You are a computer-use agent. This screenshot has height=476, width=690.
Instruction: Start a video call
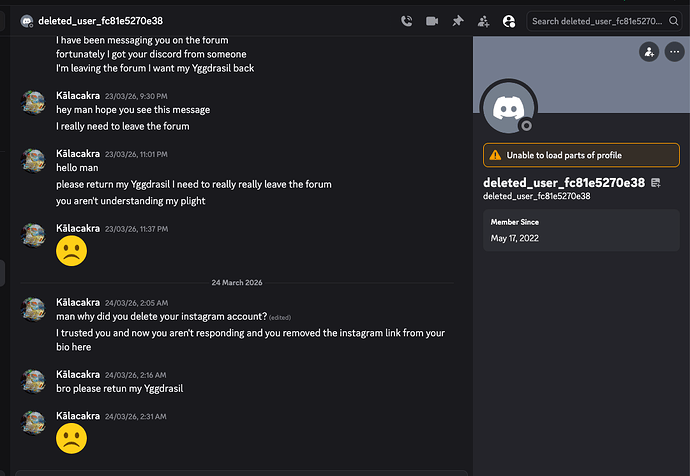coord(432,20)
